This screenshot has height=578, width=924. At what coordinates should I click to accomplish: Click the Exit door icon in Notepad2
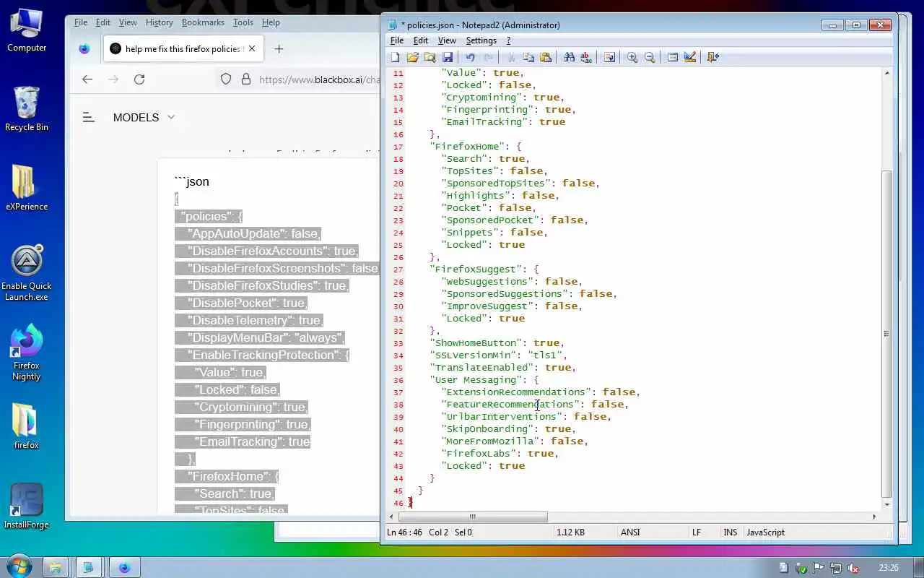click(713, 57)
